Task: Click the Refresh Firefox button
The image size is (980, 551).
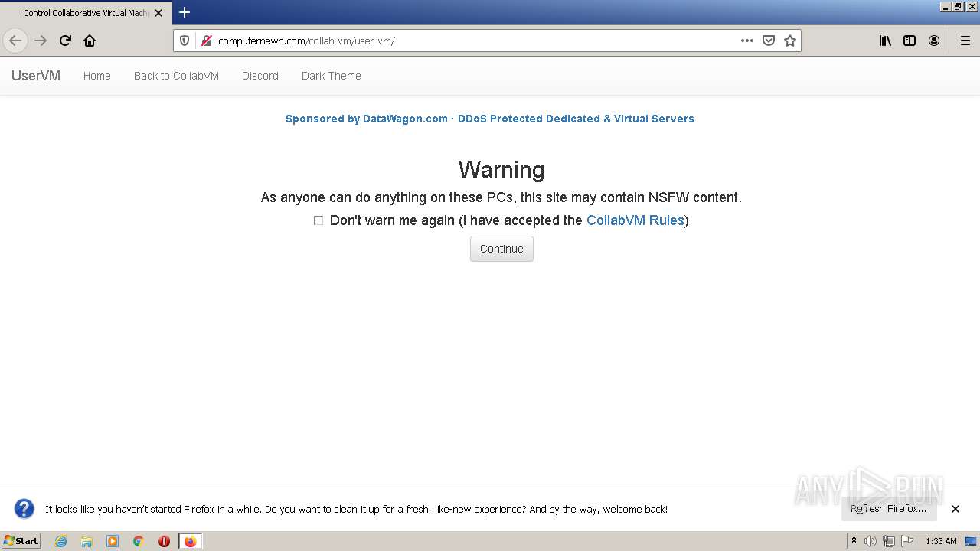Action: (888, 509)
